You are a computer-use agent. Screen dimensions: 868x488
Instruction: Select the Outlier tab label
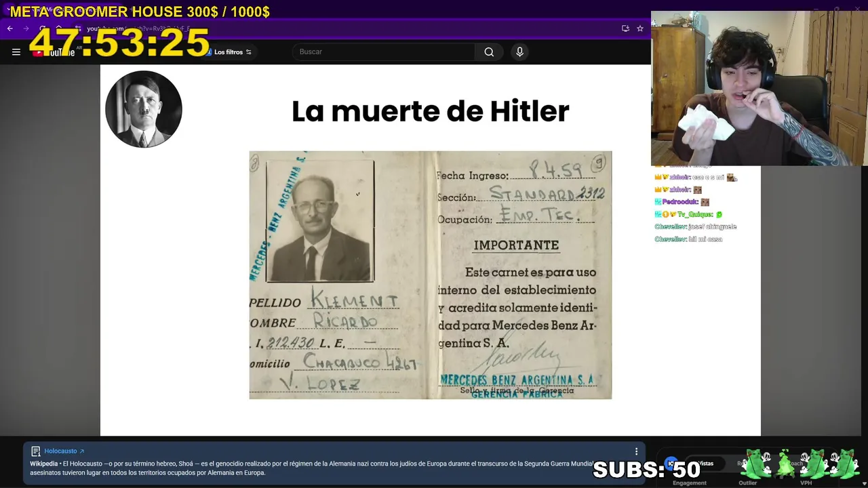coord(748,483)
